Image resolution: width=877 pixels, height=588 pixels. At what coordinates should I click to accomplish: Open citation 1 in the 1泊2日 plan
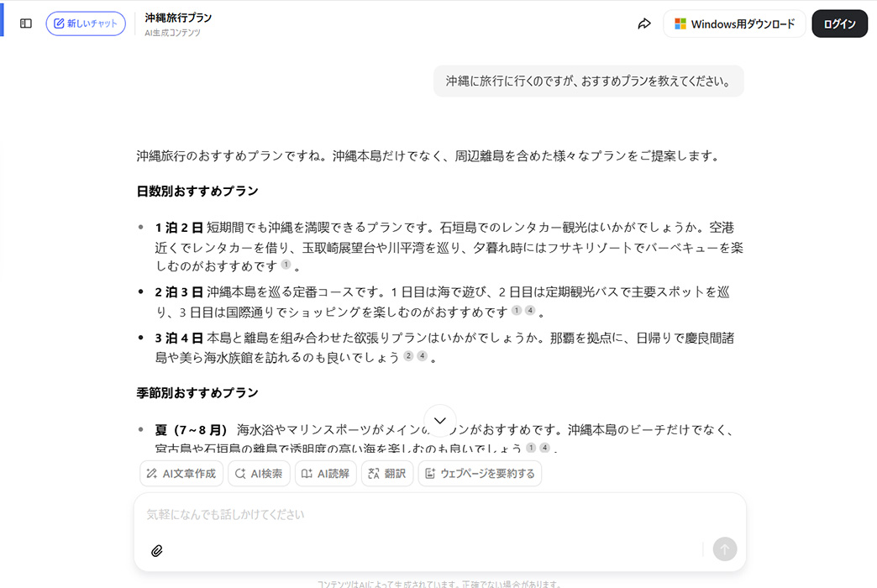click(x=286, y=265)
